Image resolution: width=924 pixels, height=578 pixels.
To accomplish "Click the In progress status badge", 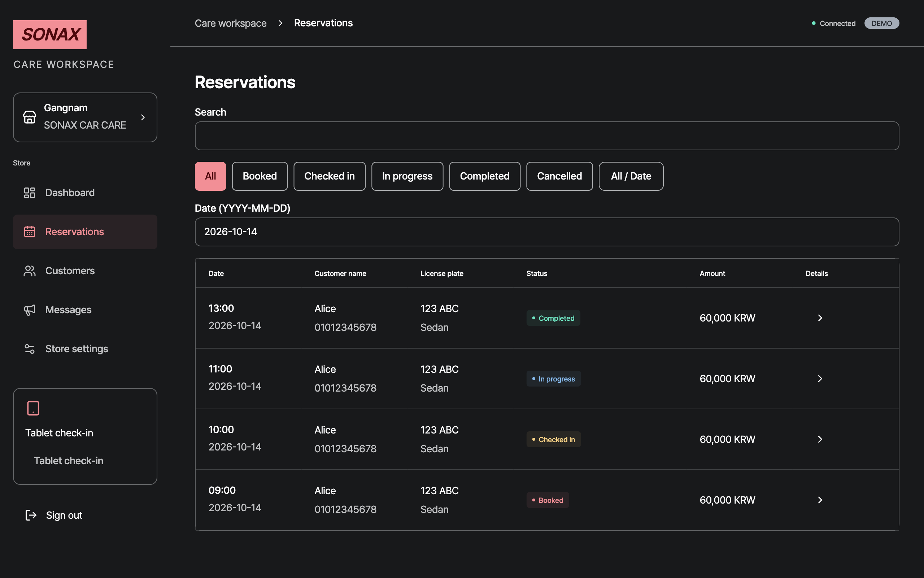I will point(553,379).
